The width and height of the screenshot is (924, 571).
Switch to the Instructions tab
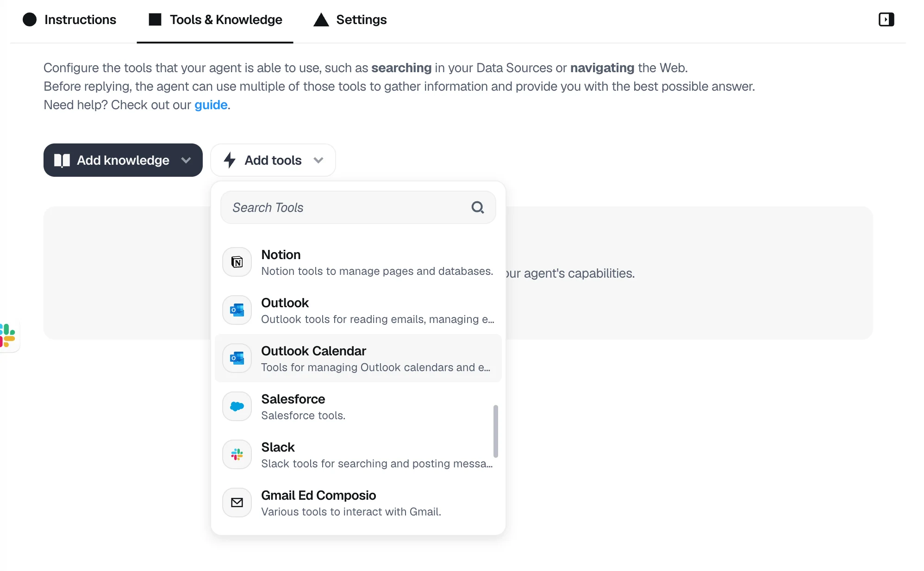[69, 19]
